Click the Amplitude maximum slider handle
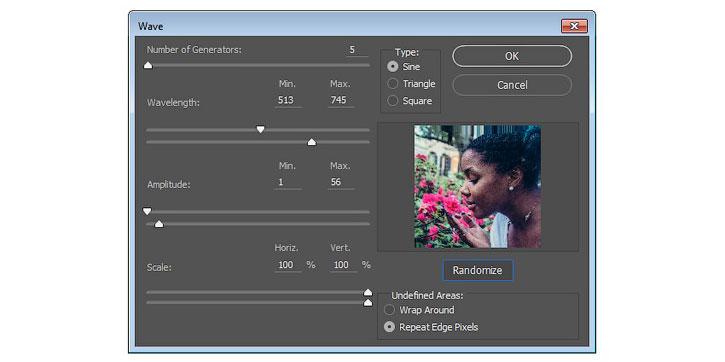The width and height of the screenshot is (725, 362). tap(159, 224)
